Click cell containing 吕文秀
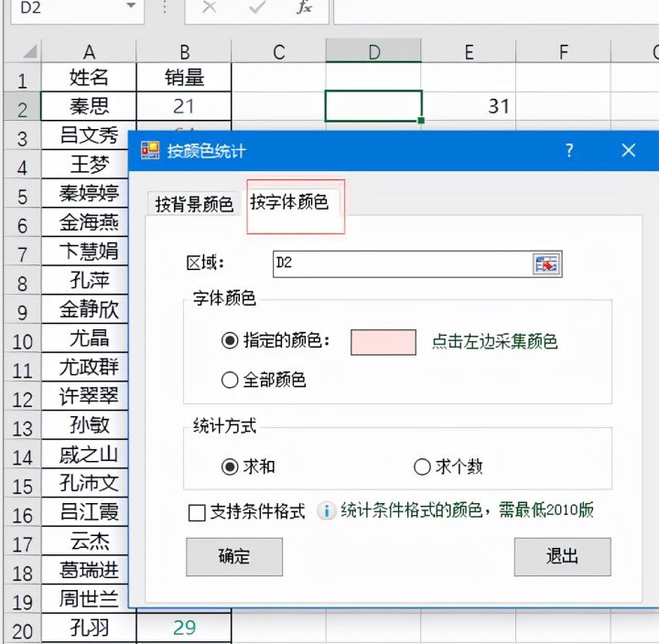The image size is (659, 644). (85, 135)
